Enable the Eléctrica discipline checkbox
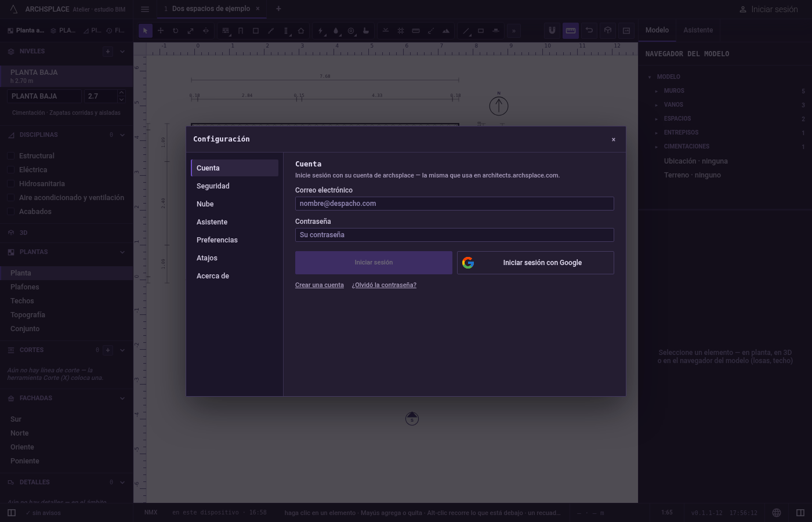812x522 pixels. point(10,170)
